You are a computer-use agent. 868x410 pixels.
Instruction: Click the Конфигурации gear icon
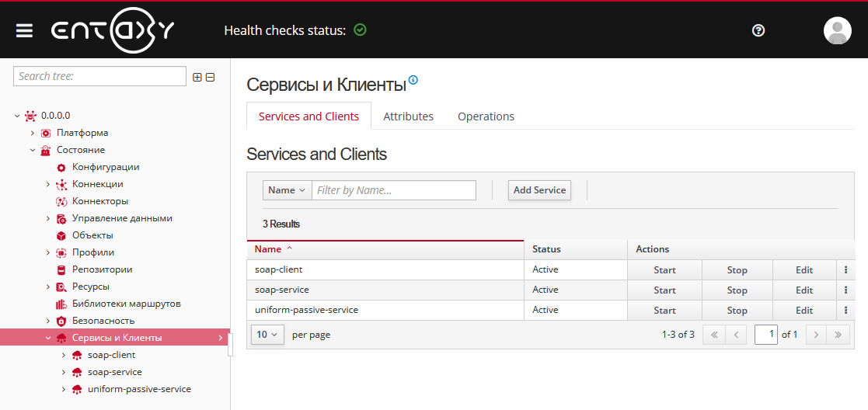tap(61, 168)
